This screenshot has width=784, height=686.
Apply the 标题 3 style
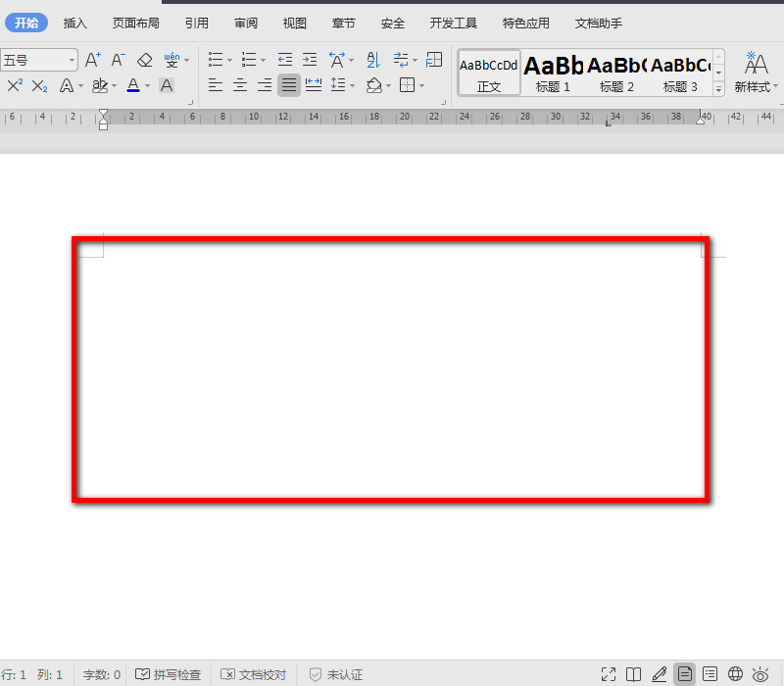coord(680,73)
